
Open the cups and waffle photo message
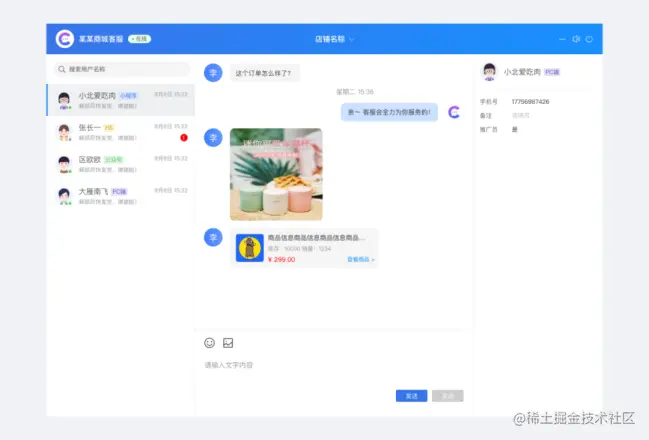pos(276,174)
